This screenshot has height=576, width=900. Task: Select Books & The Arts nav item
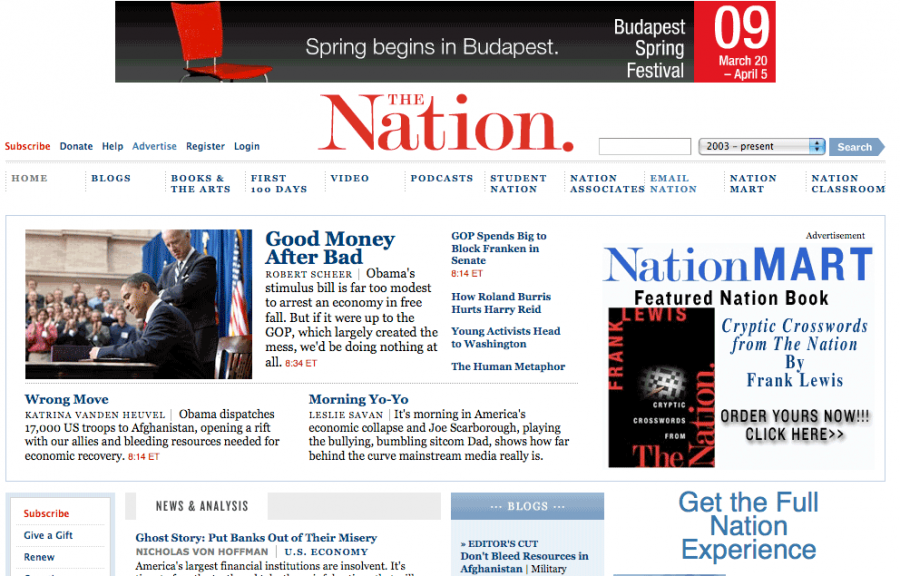(200, 184)
